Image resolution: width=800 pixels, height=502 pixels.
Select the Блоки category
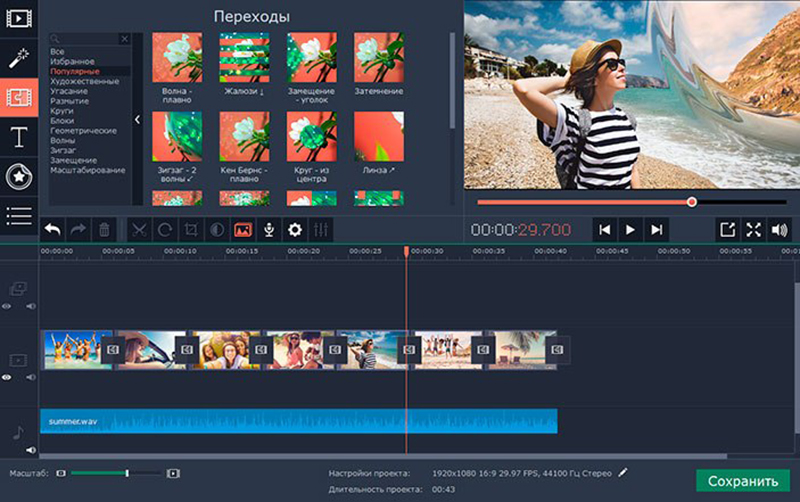[62, 120]
